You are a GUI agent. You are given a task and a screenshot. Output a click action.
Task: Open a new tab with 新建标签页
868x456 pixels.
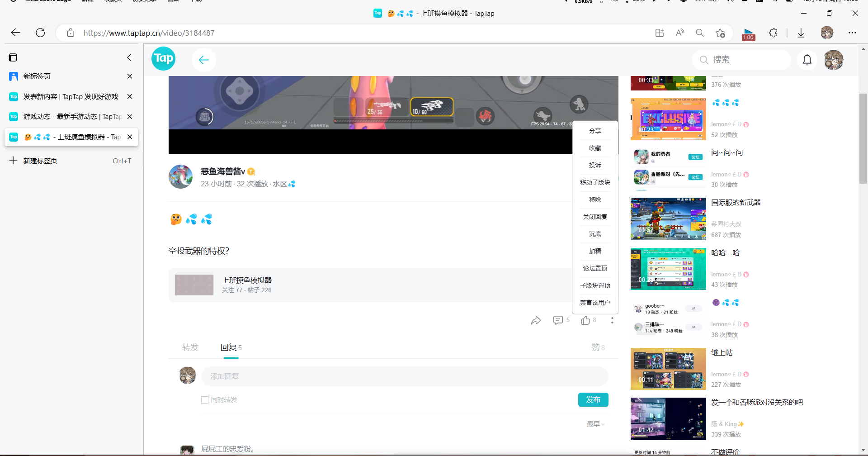[x=71, y=161]
